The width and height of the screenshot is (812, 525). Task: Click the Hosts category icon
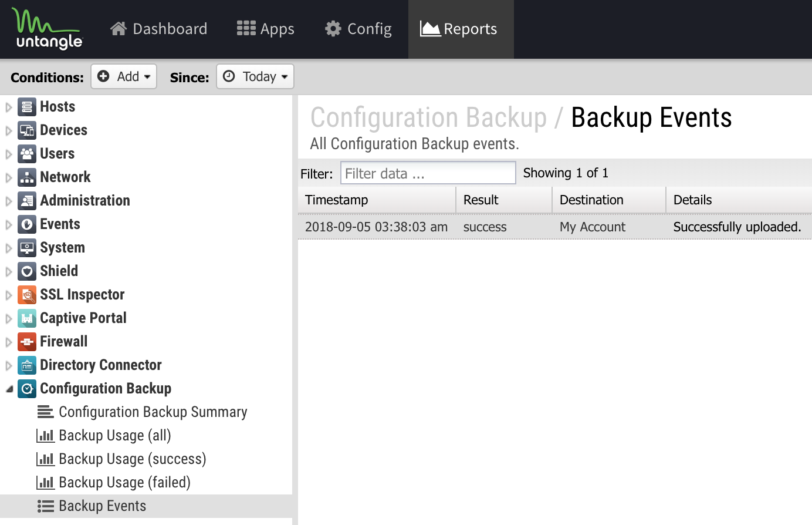[27, 107]
